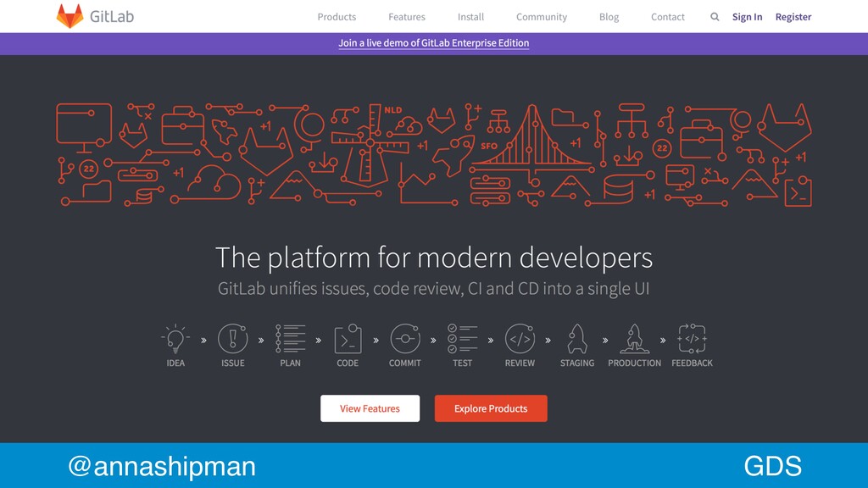Click the Sign In link

pyautogui.click(x=748, y=17)
